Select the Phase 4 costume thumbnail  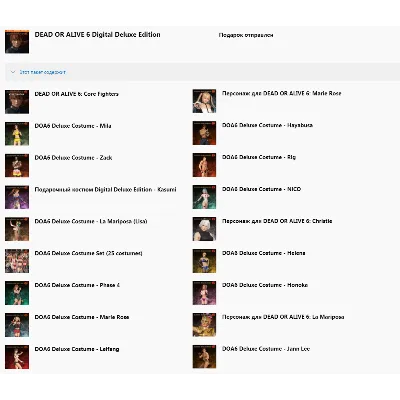[x=17, y=293]
